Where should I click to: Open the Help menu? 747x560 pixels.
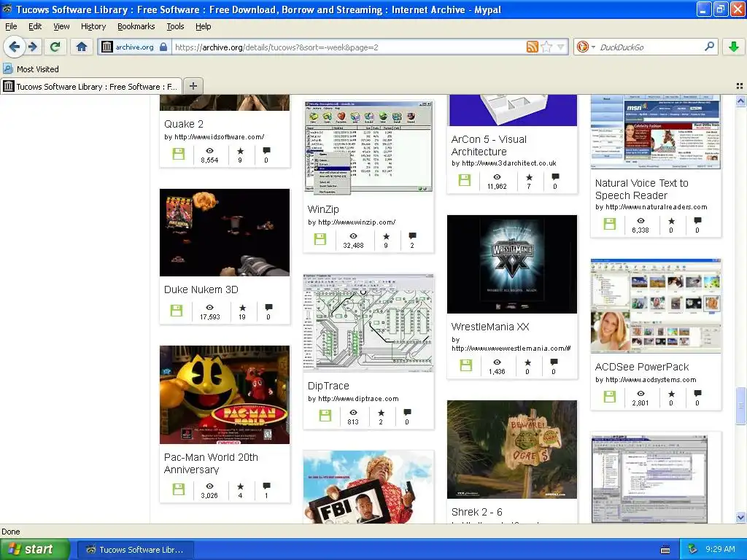203,26
